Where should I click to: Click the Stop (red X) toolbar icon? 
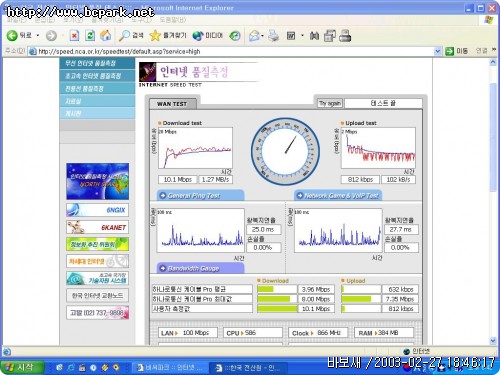click(x=74, y=36)
